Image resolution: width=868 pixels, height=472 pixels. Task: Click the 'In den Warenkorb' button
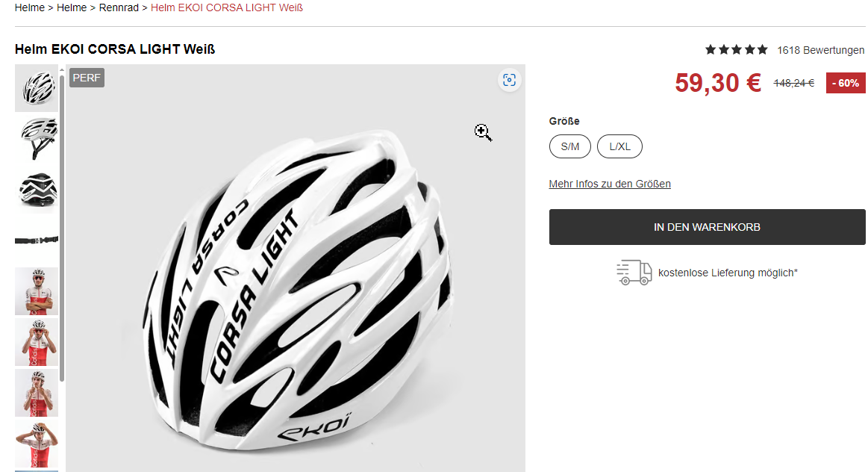coord(707,227)
